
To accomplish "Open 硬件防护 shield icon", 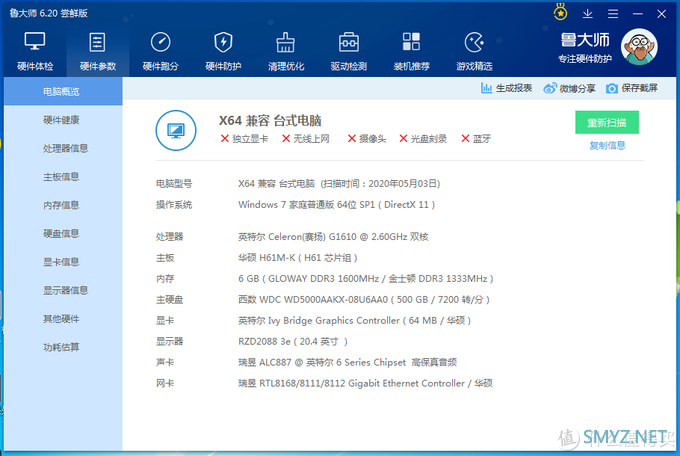I will point(223,42).
